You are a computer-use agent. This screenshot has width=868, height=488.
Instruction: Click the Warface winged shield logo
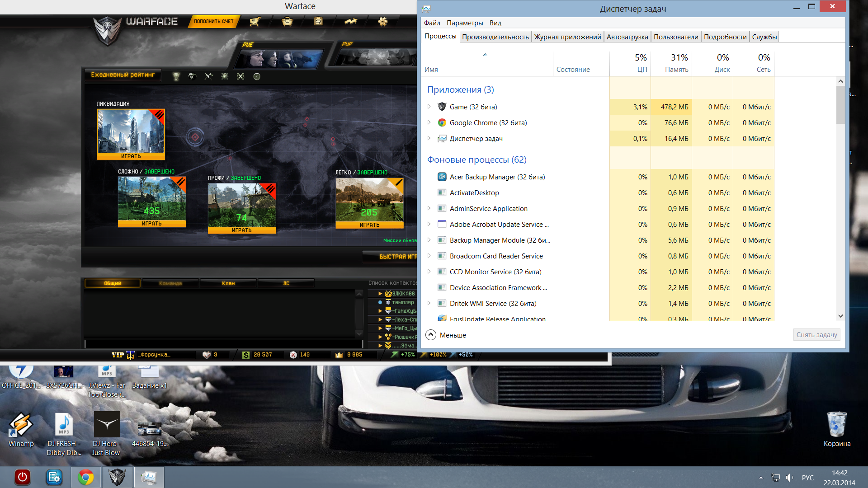click(108, 31)
